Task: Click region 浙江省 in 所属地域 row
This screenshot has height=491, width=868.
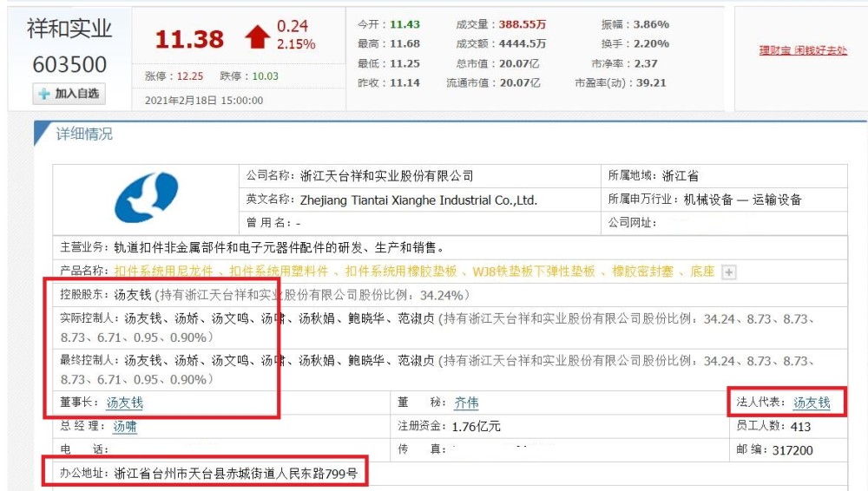Action: coord(681,176)
